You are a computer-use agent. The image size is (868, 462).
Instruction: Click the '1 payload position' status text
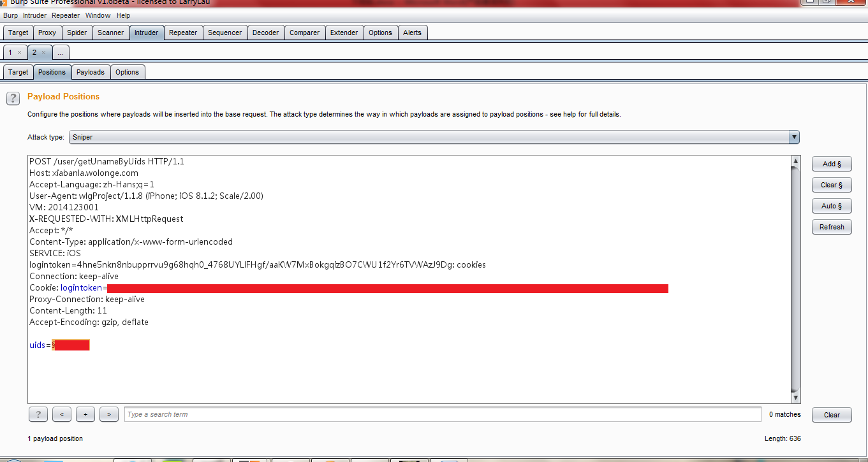[55, 439]
